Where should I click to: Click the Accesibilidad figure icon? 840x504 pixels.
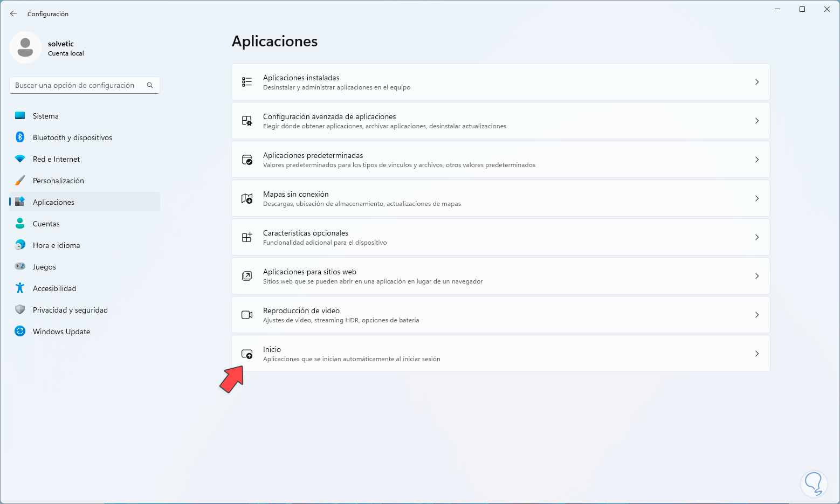point(20,288)
